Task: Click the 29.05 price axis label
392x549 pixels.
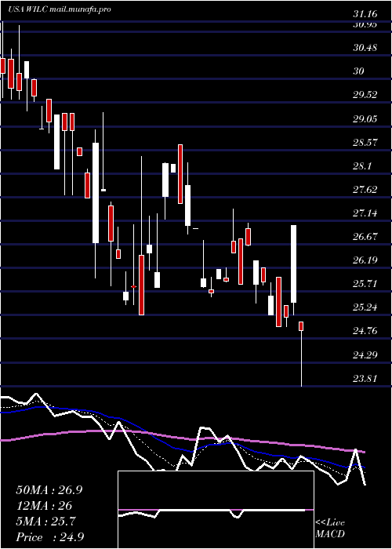Action: coord(365,119)
